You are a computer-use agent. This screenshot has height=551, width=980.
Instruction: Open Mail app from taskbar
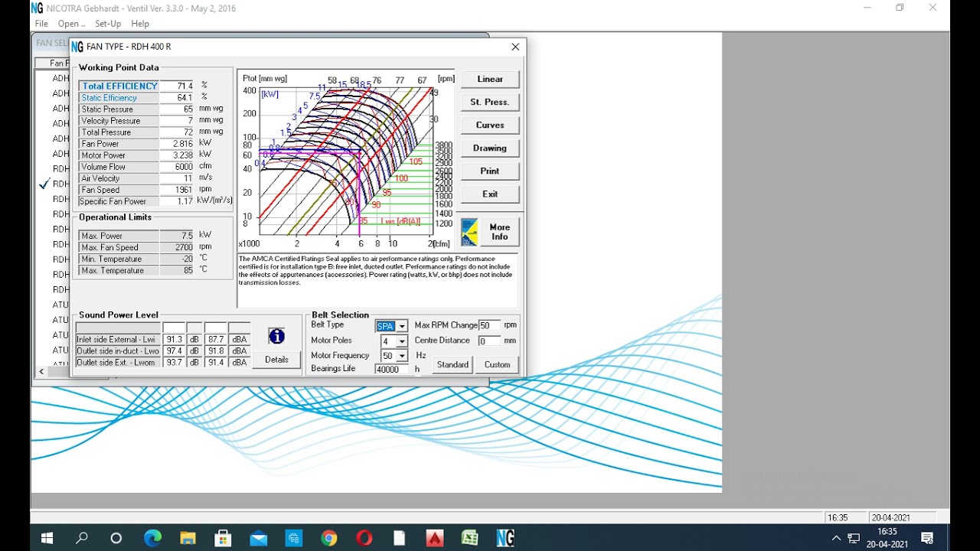(259, 538)
